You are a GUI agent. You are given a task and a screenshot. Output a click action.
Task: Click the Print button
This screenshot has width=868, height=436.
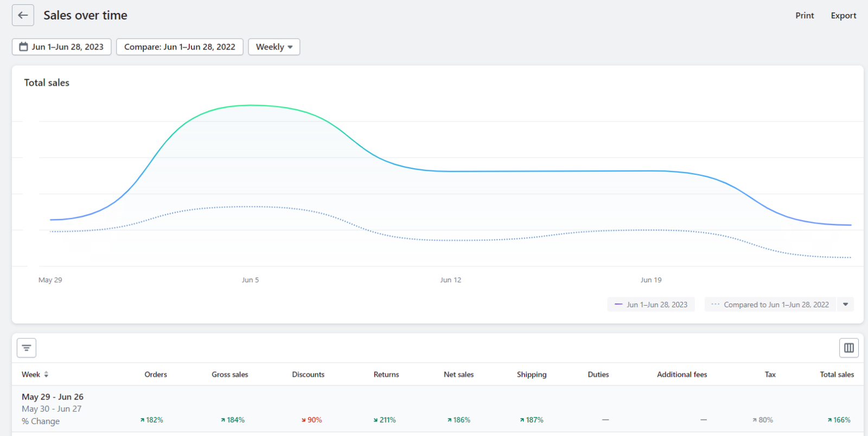coord(805,16)
